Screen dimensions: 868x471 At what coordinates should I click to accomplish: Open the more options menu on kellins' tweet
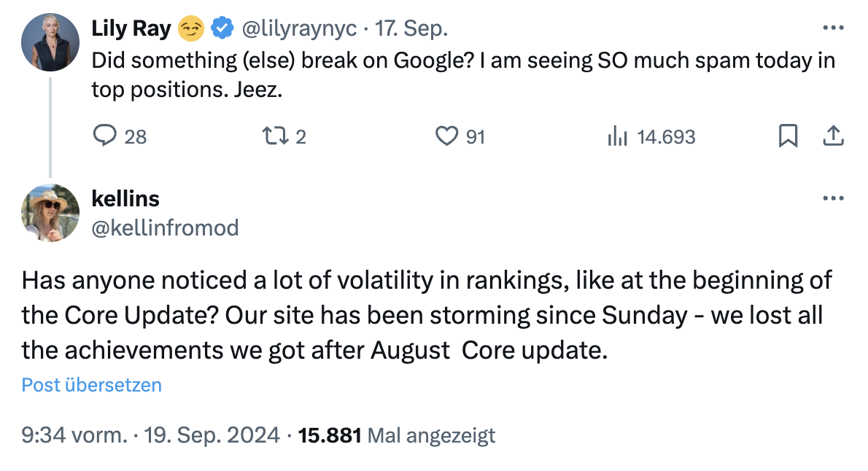(832, 197)
